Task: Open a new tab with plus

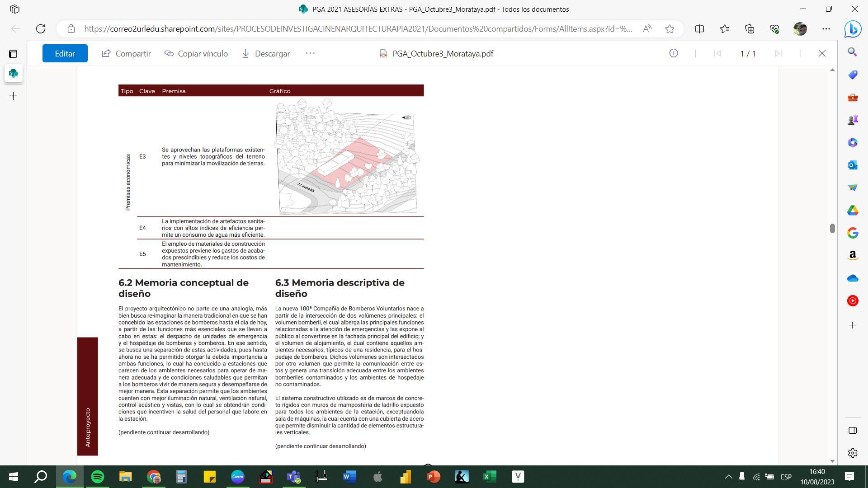Action: (x=14, y=96)
